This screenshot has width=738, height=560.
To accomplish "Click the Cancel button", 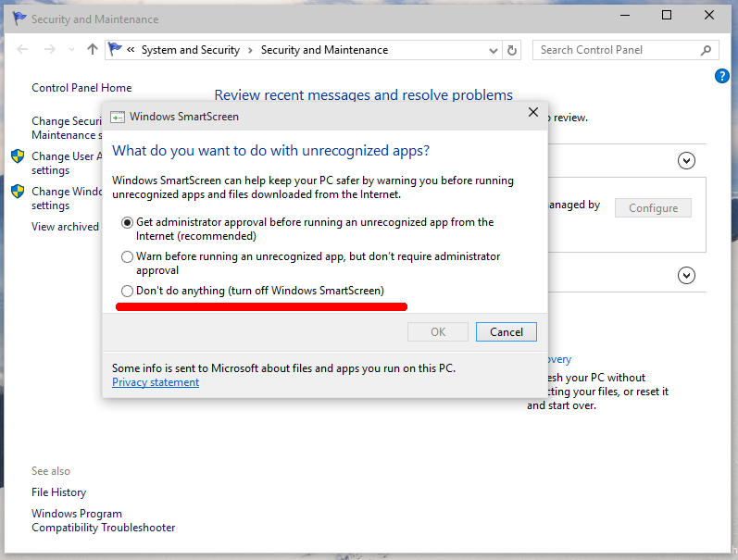I will 506,332.
